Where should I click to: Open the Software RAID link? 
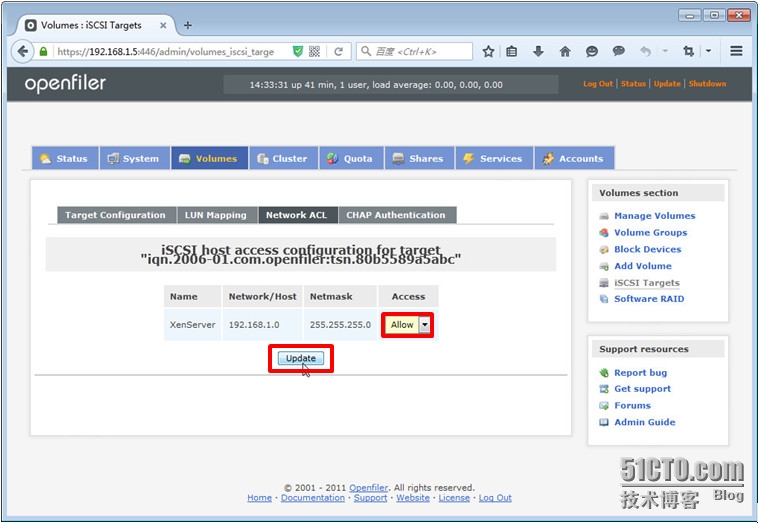coord(649,299)
